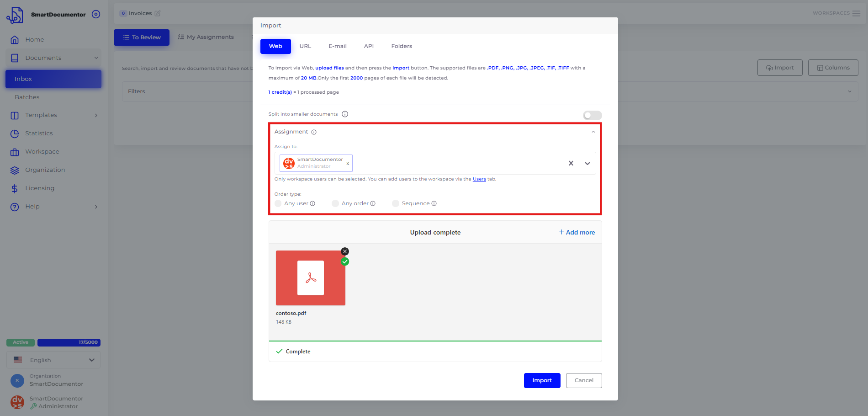Click the Organization layers icon in sidebar
This screenshot has height=416, width=868.
click(x=15, y=170)
